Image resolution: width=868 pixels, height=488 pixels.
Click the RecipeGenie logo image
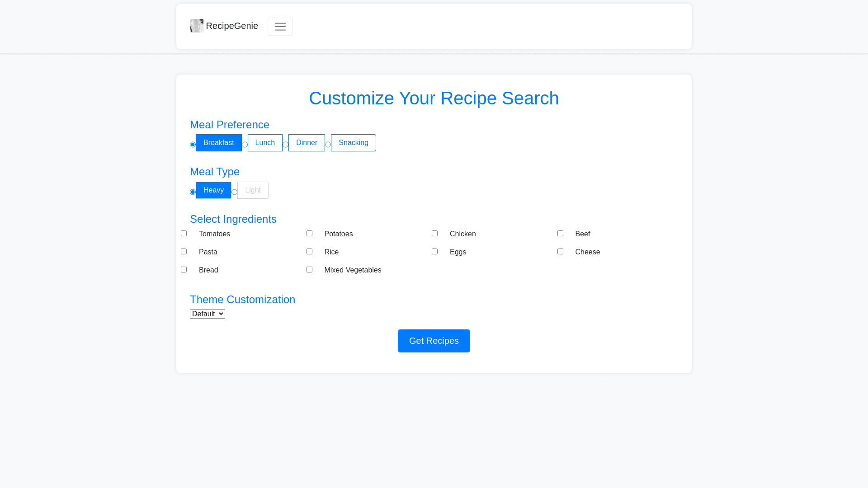tap(197, 26)
